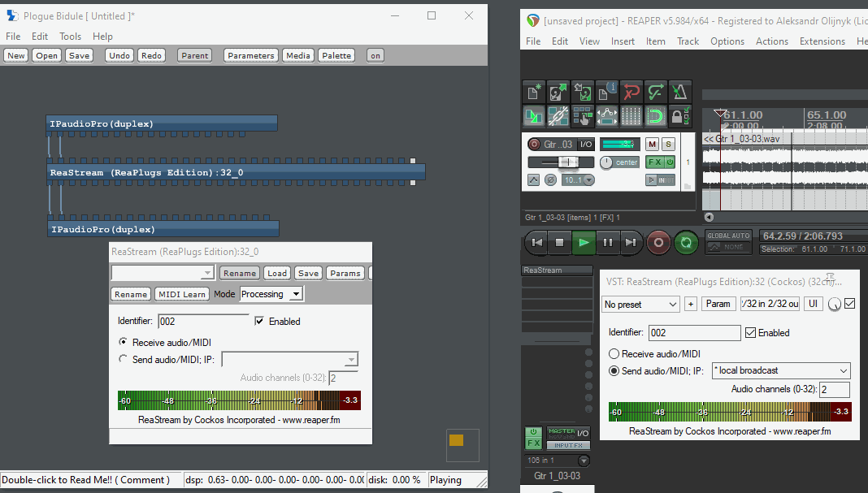Click the Parameters button in Bidule toolbar
The height and width of the screenshot is (493, 868).
click(251, 55)
